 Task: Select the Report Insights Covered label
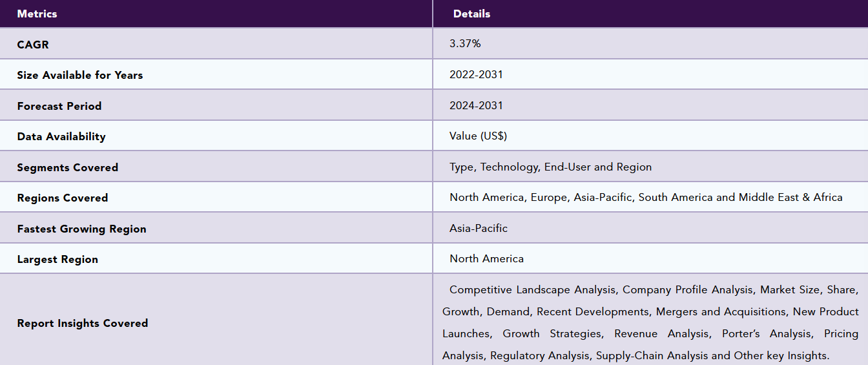point(83,323)
